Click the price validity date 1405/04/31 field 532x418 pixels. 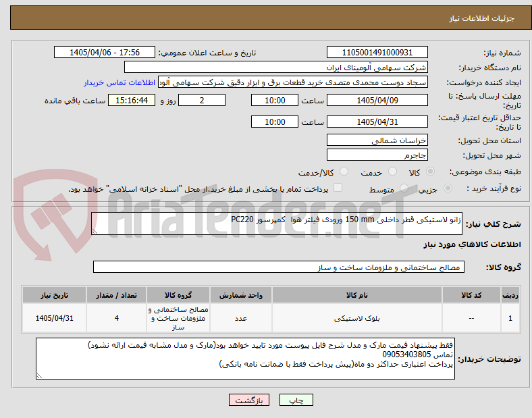coord(377,122)
